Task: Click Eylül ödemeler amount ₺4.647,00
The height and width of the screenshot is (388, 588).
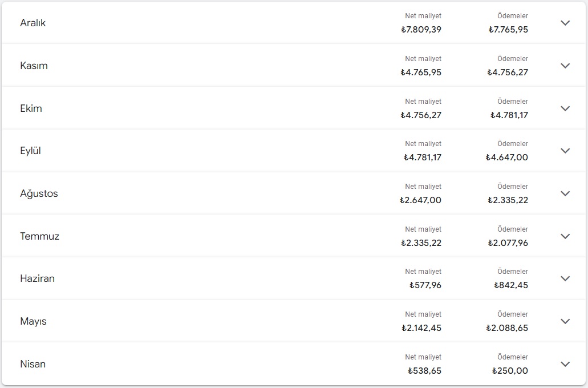Action: [x=506, y=157]
